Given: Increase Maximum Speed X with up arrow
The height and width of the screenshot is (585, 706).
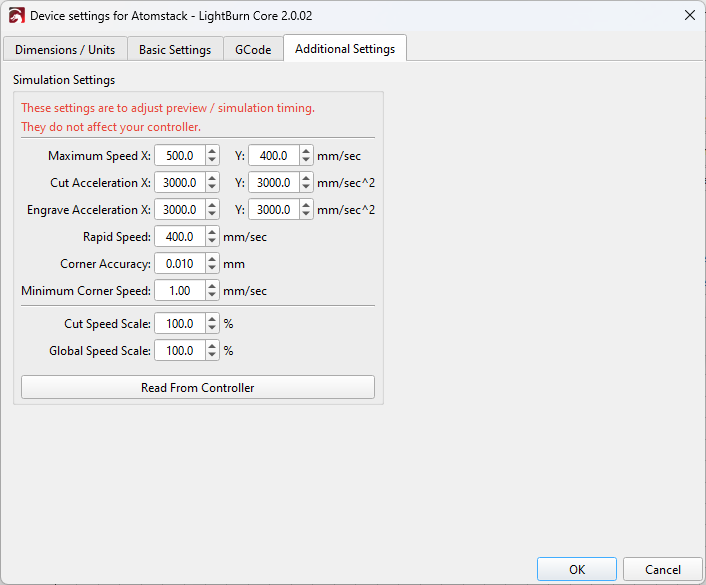Looking at the screenshot, I should [212, 151].
